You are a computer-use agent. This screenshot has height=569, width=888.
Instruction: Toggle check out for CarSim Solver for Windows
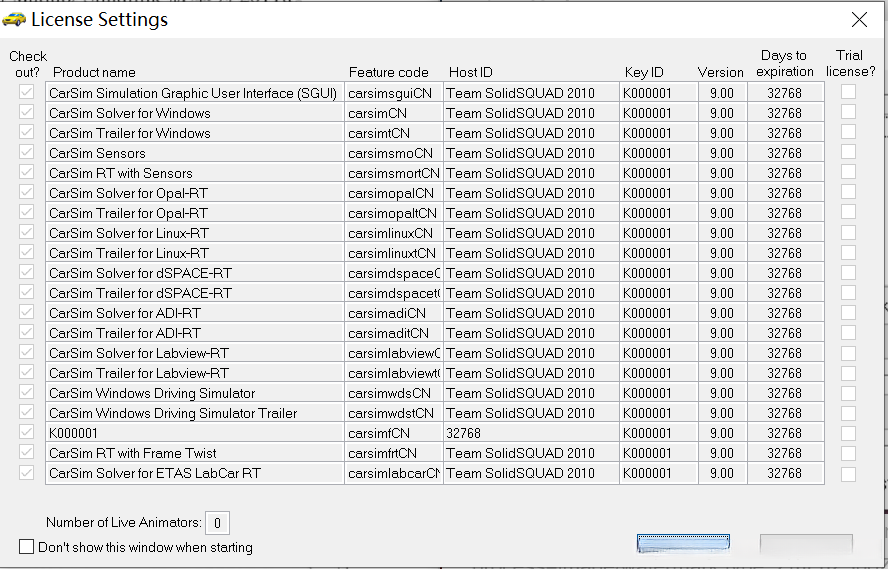(26, 113)
